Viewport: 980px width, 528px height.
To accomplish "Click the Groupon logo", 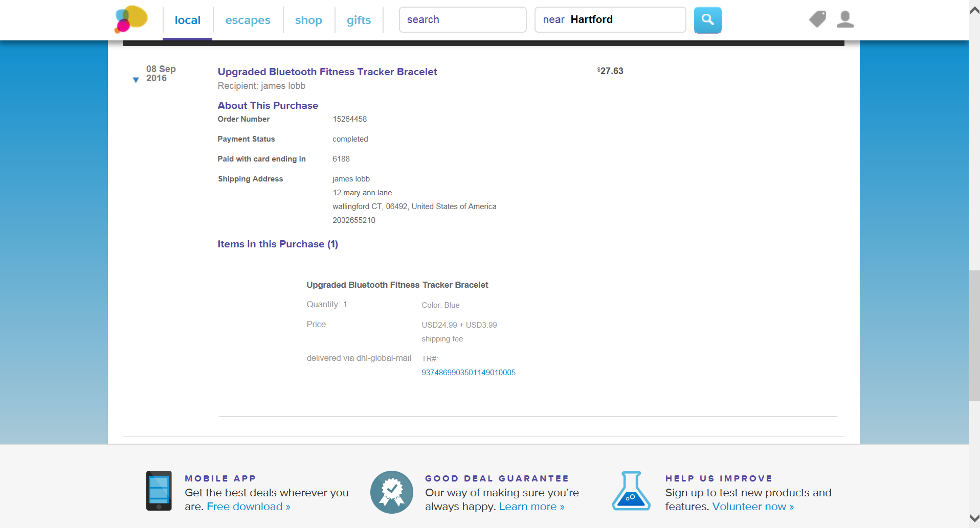I will click(130, 19).
